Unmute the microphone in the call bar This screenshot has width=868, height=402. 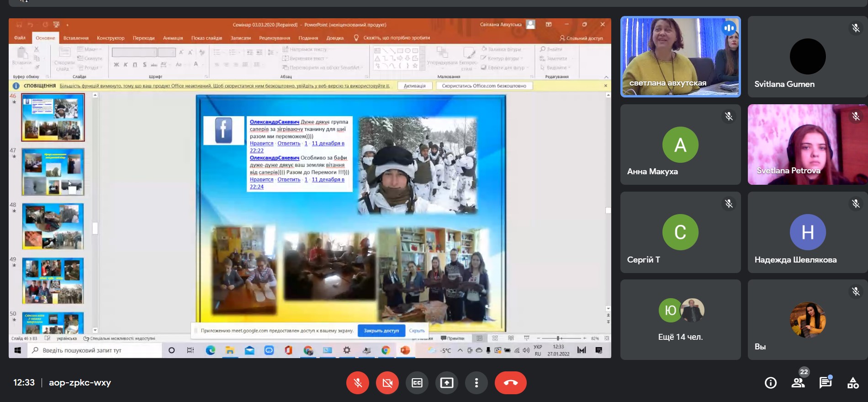[358, 383]
